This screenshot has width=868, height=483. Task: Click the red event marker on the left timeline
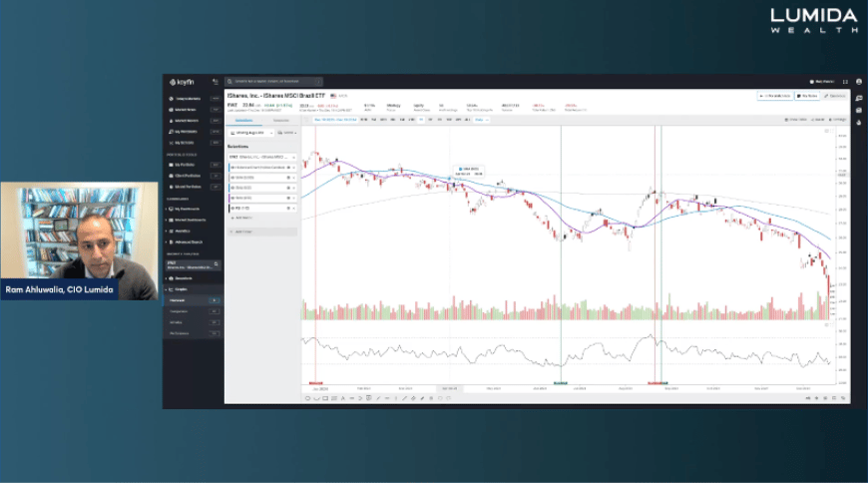(x=315, y=383)
